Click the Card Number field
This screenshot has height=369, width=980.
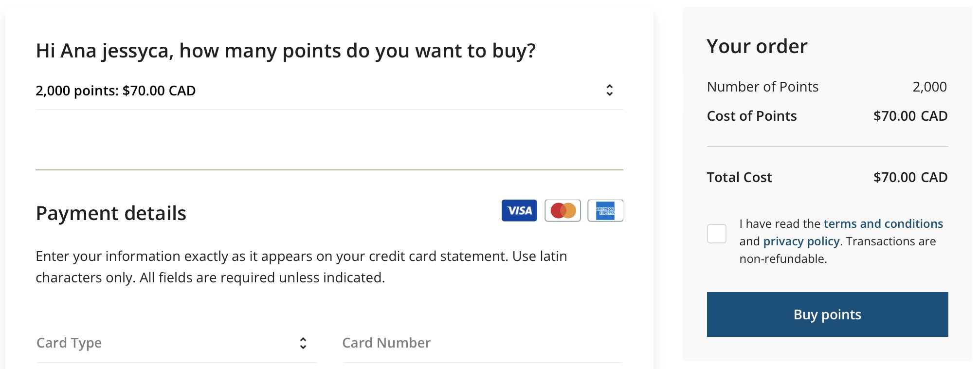click(x=482, y=343)
